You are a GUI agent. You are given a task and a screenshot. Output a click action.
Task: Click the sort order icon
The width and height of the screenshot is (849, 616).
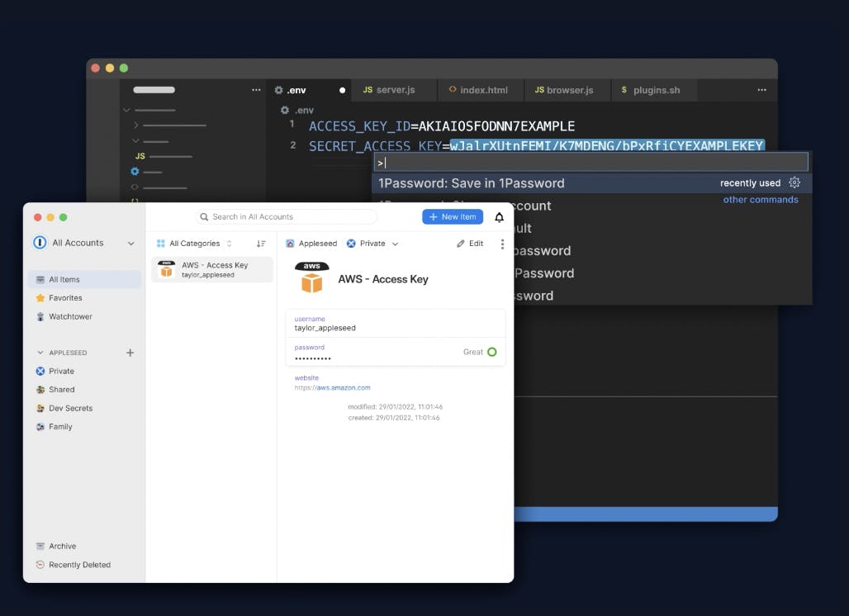click(261, 244)
